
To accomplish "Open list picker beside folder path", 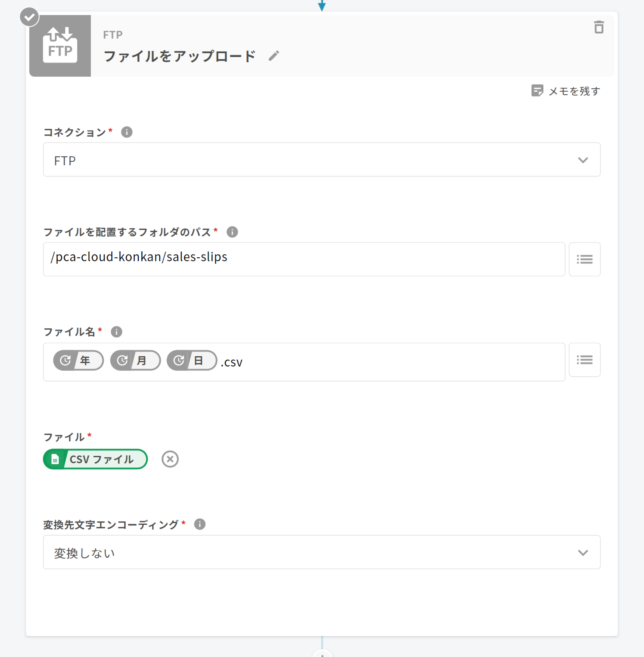I will 584,259.
